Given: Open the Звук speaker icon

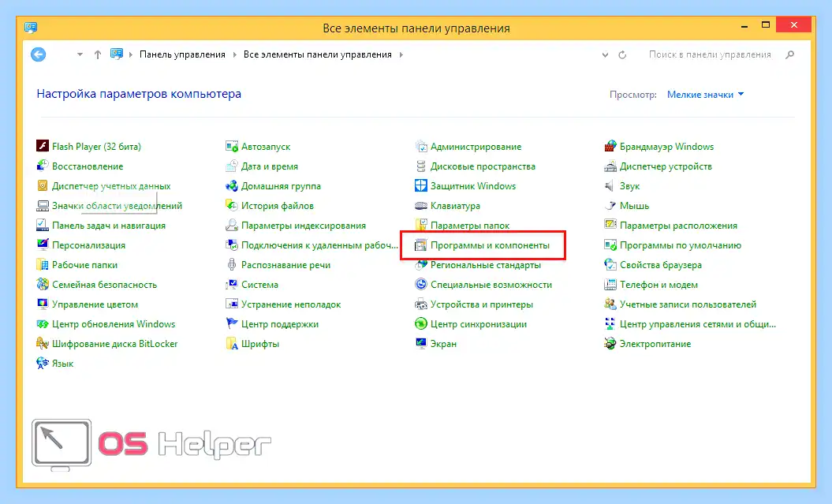Looking at the screenshot, I should (610, 185).
